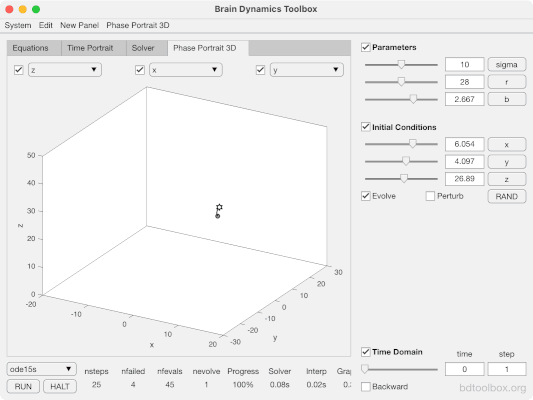
Task: Click the RUN button
Action: (23, 386)
